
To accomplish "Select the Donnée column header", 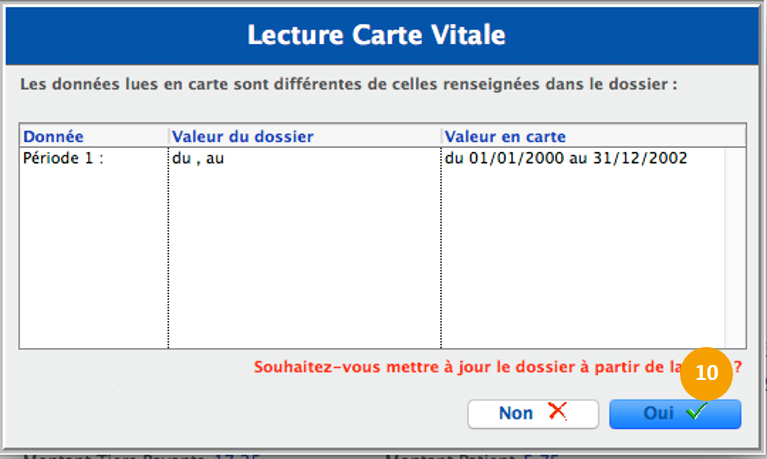I will 54,136.
